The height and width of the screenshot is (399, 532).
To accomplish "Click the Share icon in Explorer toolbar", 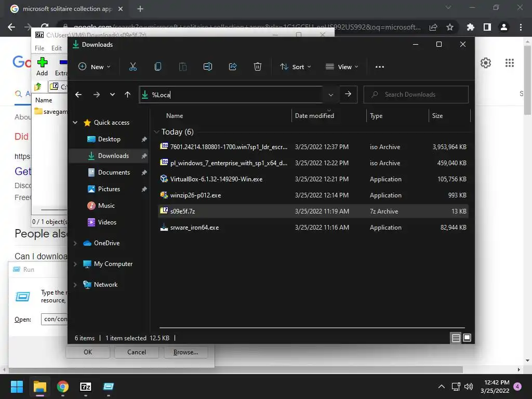I will click(x=233, y=67).
